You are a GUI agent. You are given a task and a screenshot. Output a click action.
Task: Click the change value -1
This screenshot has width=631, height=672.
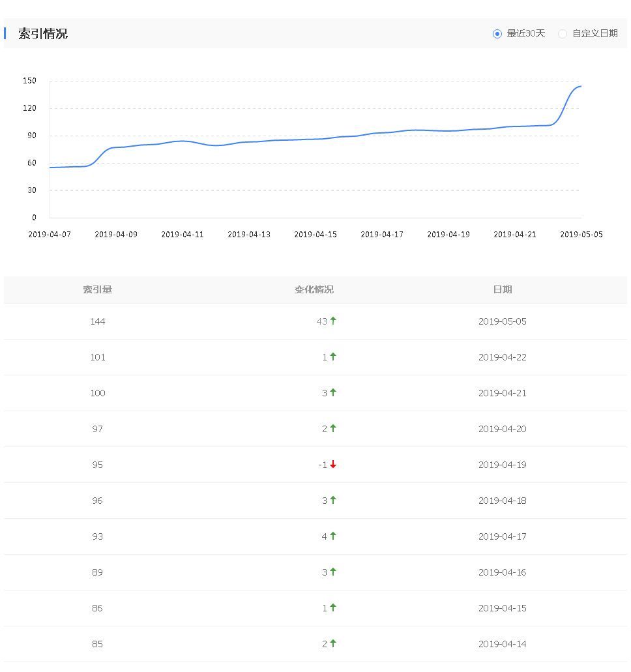[323, 465]
